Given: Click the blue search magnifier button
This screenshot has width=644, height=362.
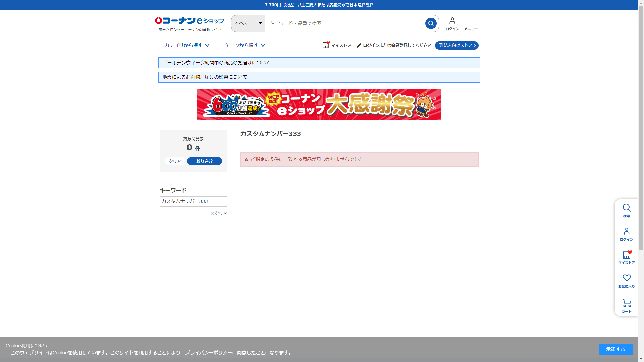Looking at the screenshot, I should coord(431,23).
